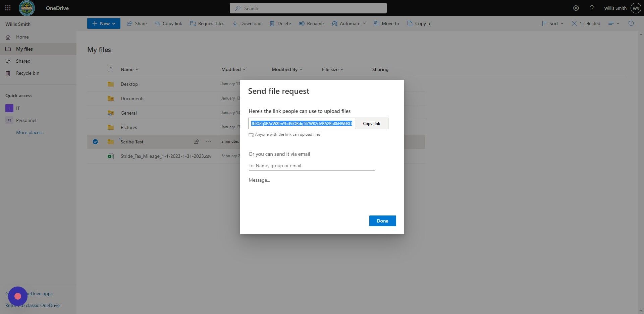The width and height of the screenshot is (644, 314).
Task: Switch to Home in the sidebar
Action: click(x=22, y=37)
